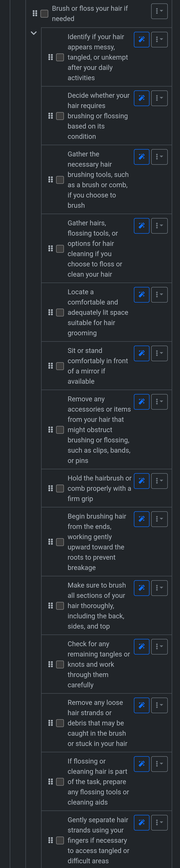The width and height of the screenshot is (180, 868).
Task: Check the 'Brush or floss your hair if needed' checkbox
Action: 45,14
